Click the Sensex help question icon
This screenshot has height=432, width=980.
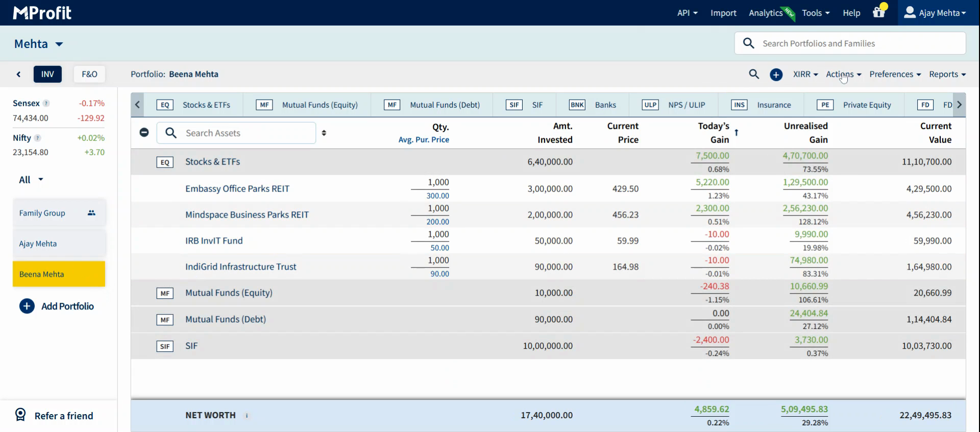point(46,103)
